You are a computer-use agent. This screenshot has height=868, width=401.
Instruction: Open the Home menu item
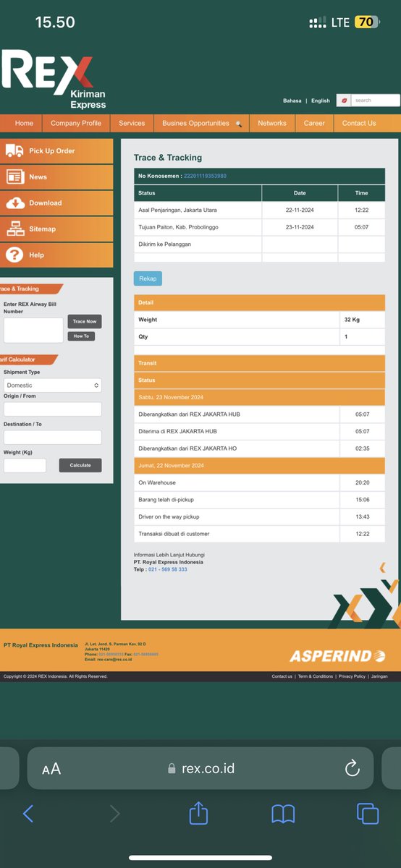coord(24,123)
